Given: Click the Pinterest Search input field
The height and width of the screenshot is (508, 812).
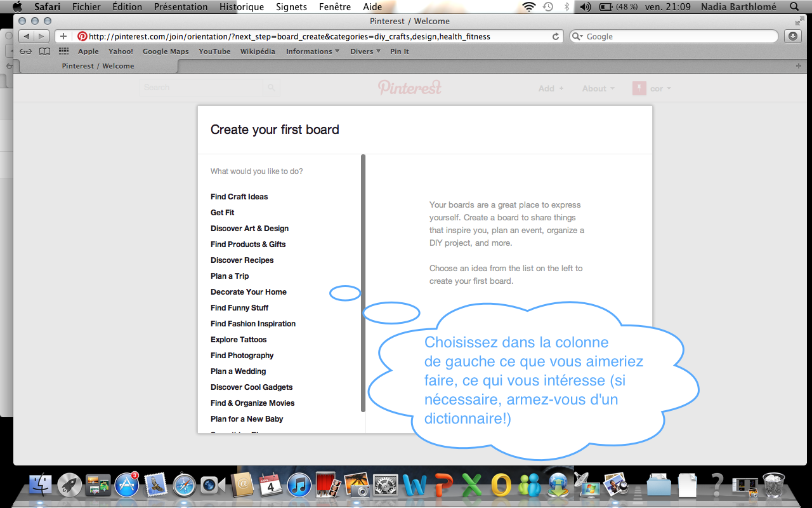Looking at the screenshot, I should tap(201, 88).
